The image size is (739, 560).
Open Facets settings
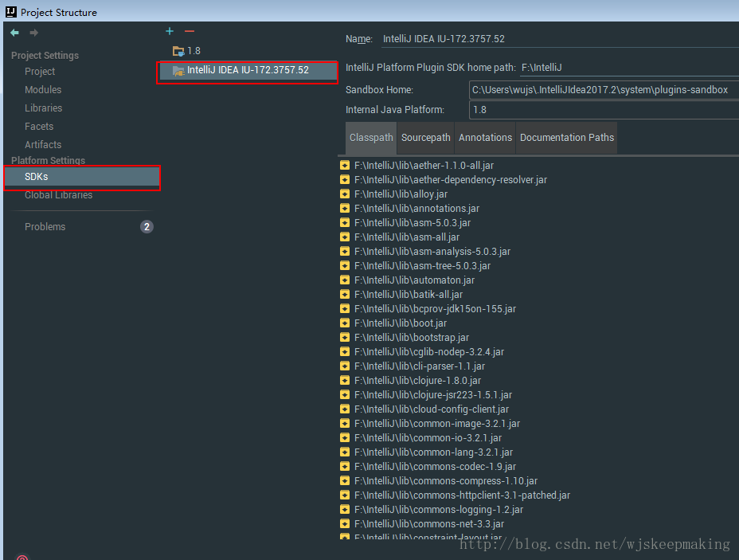[39, 127]
